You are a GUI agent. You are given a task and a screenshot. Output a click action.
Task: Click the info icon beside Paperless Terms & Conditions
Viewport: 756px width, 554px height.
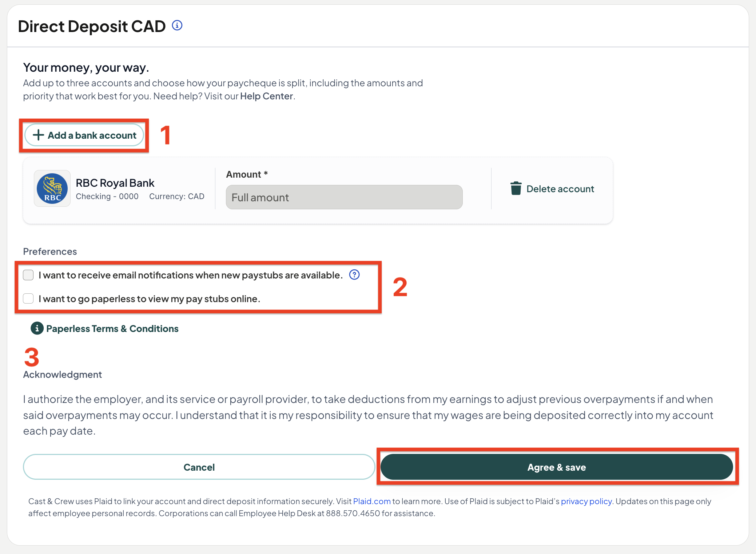37,328
